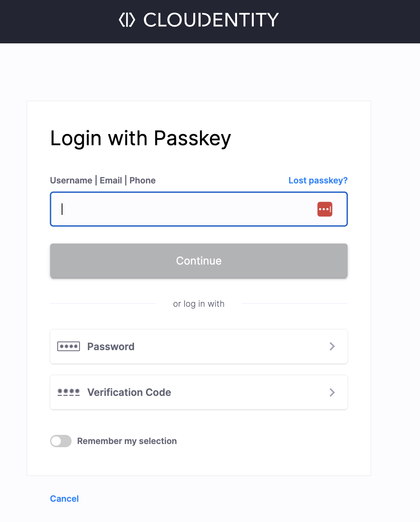420x522 pixels.
Task: Click the Phone word in the field label
Action: pos(142,181)
